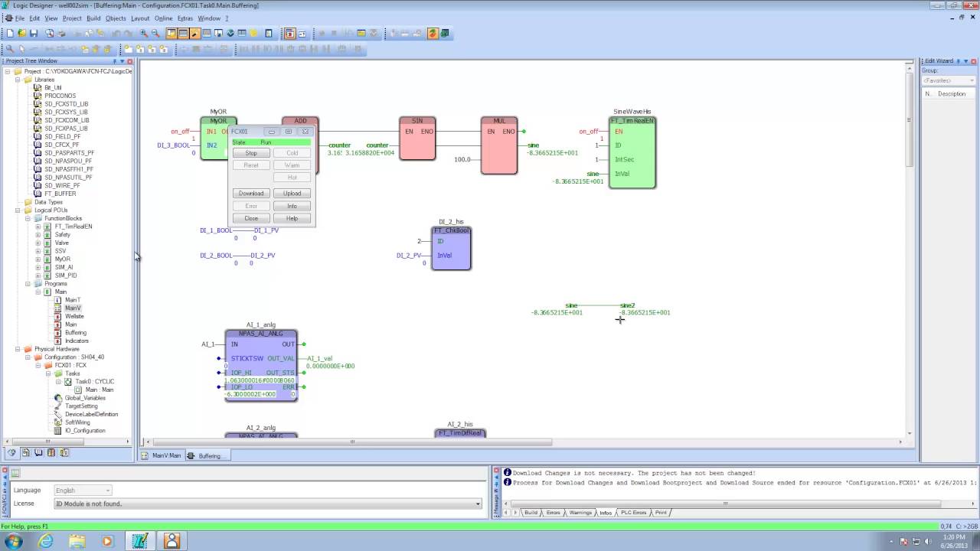Open the Extras menu

pyautogui.click(x=185, y=18)
